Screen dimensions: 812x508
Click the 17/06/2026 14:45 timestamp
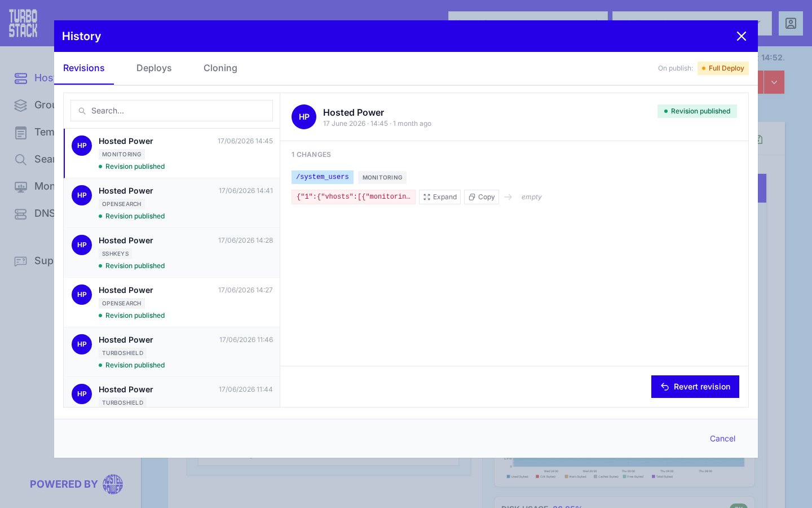pos(245,141)
